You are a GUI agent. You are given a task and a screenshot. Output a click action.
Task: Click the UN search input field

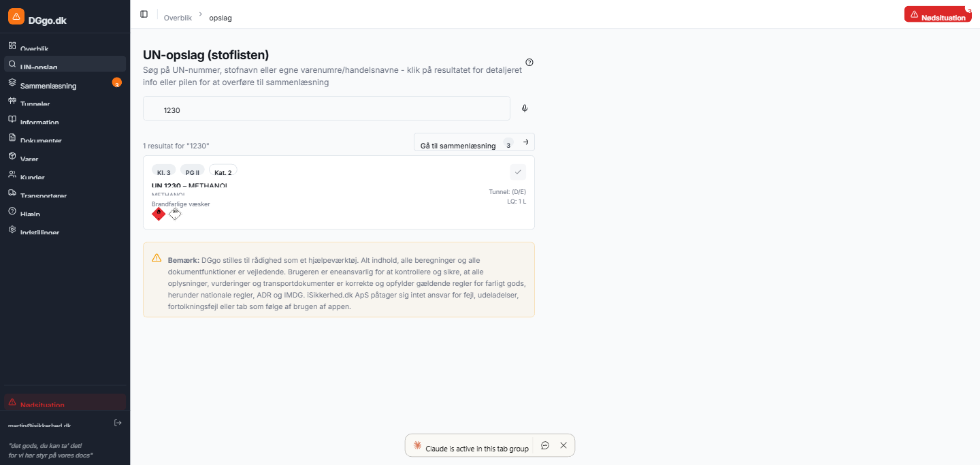click(x=327, y=109)
